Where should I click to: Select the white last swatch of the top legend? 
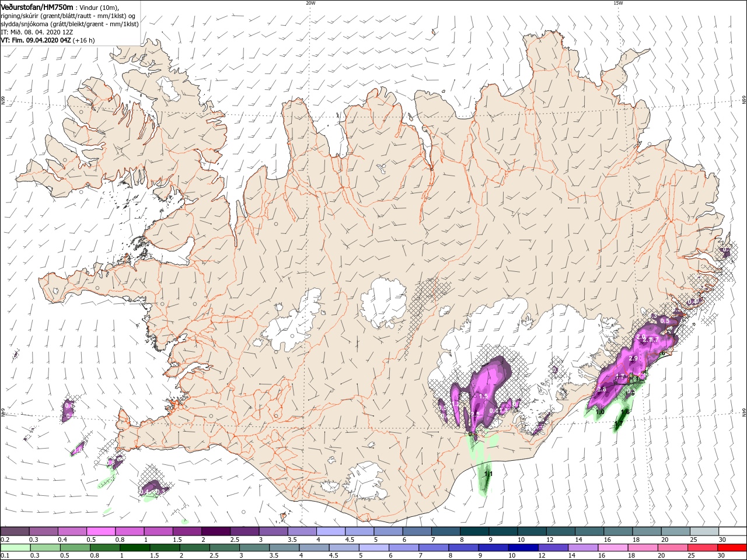pos(732,531)
